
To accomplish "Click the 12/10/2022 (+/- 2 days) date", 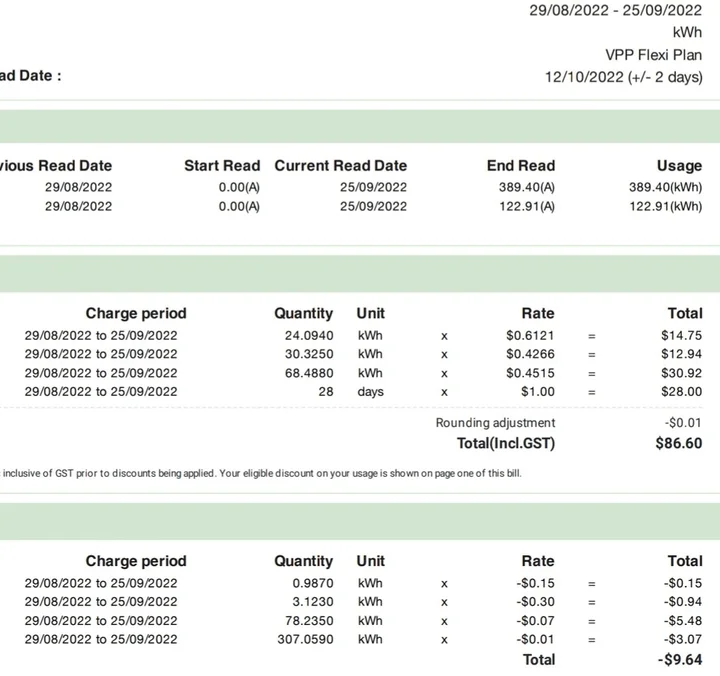I will (x=623, y=77).
